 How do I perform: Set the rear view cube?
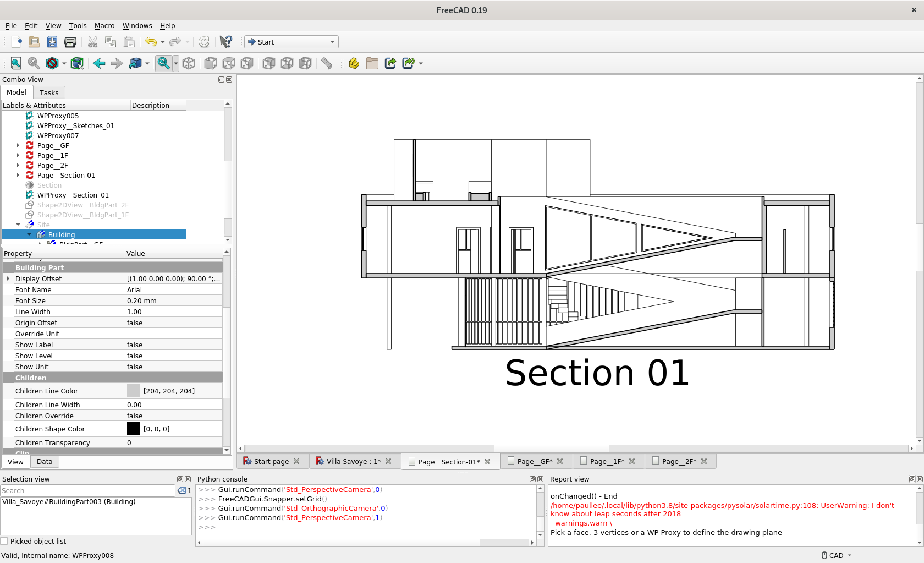pos(269,63)
